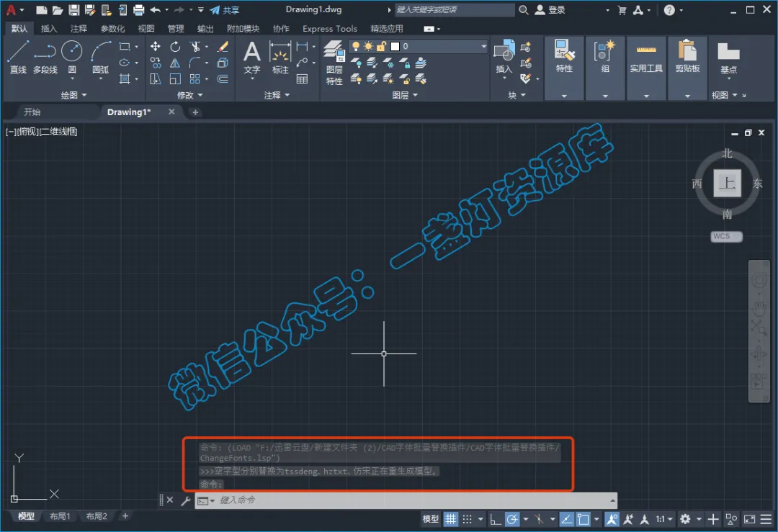This screenshot has width=778, height=532.
Task: Click the Undo arrow
Action: 156,9
